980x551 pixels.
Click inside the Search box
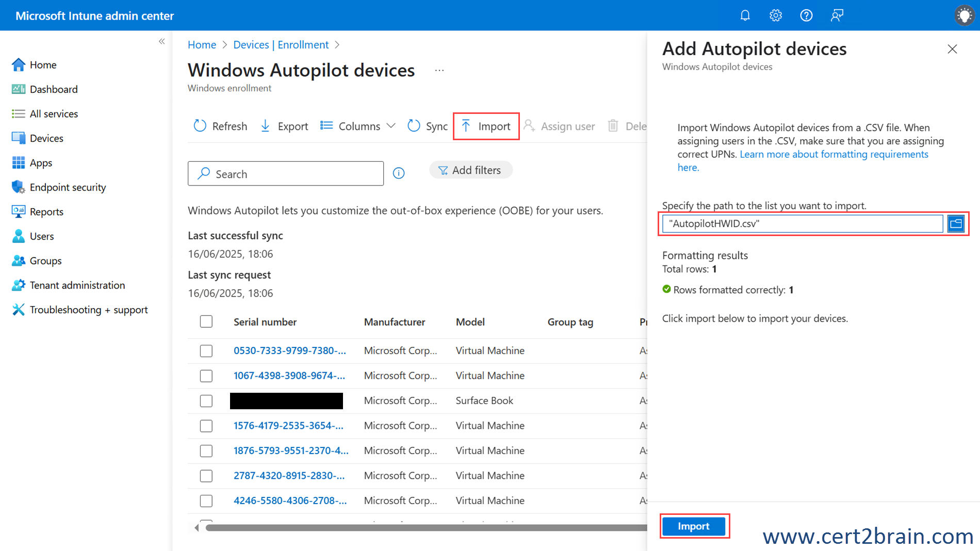click(286, 174)
